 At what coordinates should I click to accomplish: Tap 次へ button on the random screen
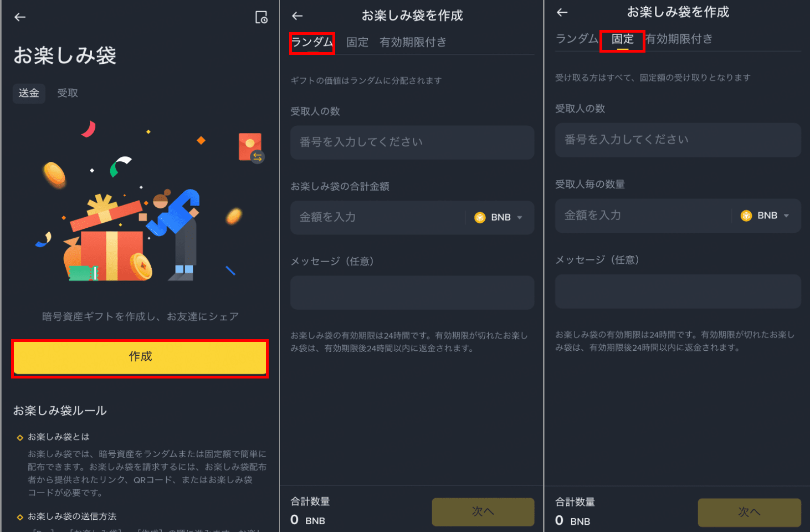(x=483, y=511)
